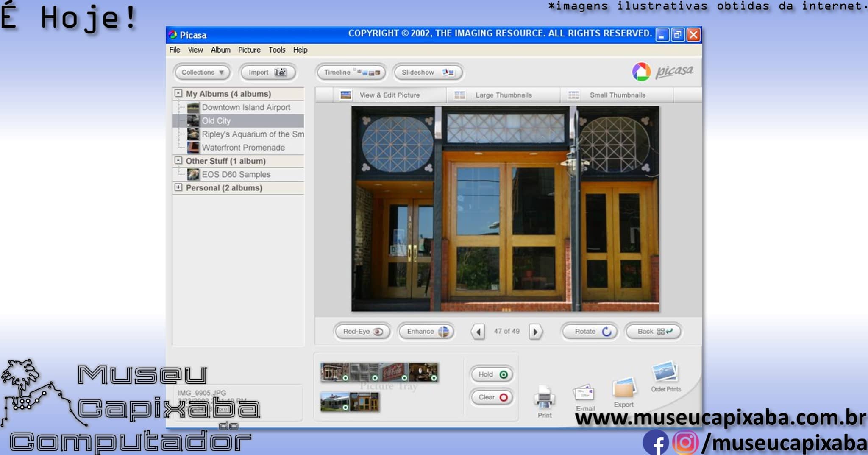868x455 pixels.
Task: Apply Red-Eye correction
Action: pos(362,332)
